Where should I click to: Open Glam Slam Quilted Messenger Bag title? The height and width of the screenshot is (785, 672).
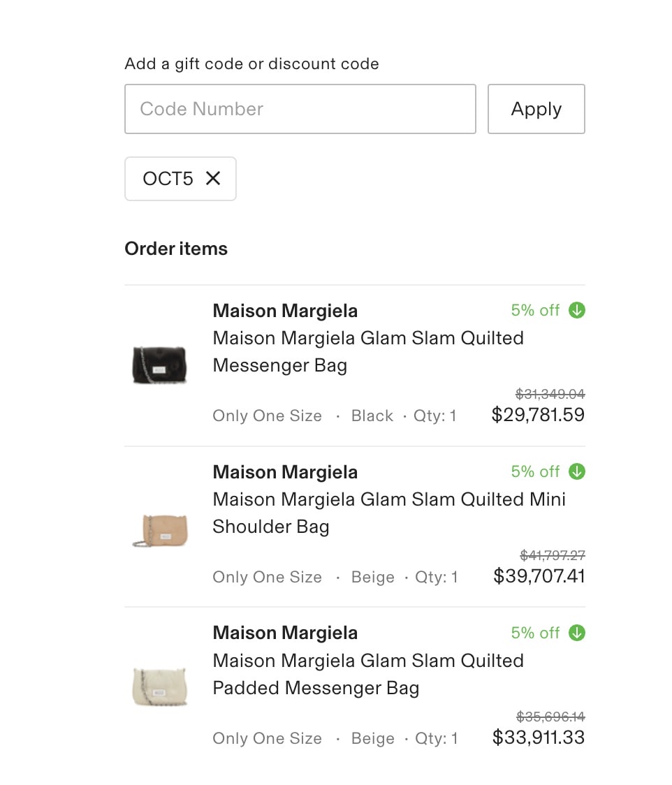368,351
